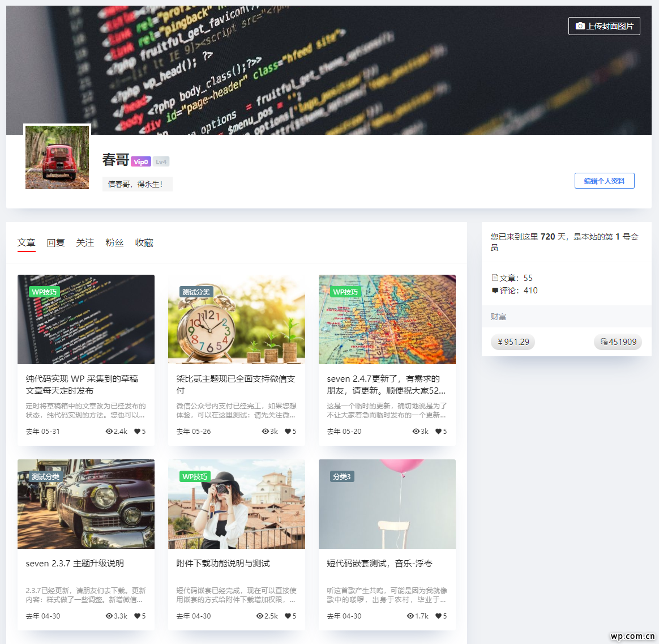Like the 附件下载功能说明与测试 article

(288, 616)
